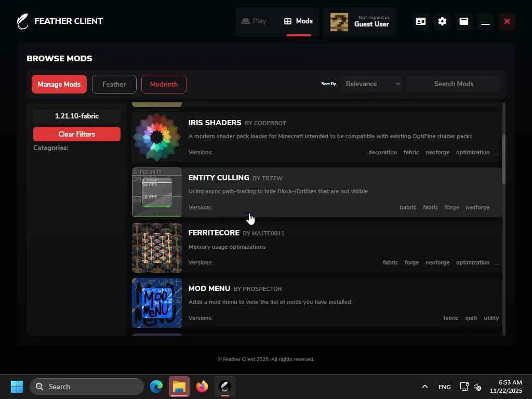Open the Windows Start menu
The image size is (532, 399).
coord(17,387)
